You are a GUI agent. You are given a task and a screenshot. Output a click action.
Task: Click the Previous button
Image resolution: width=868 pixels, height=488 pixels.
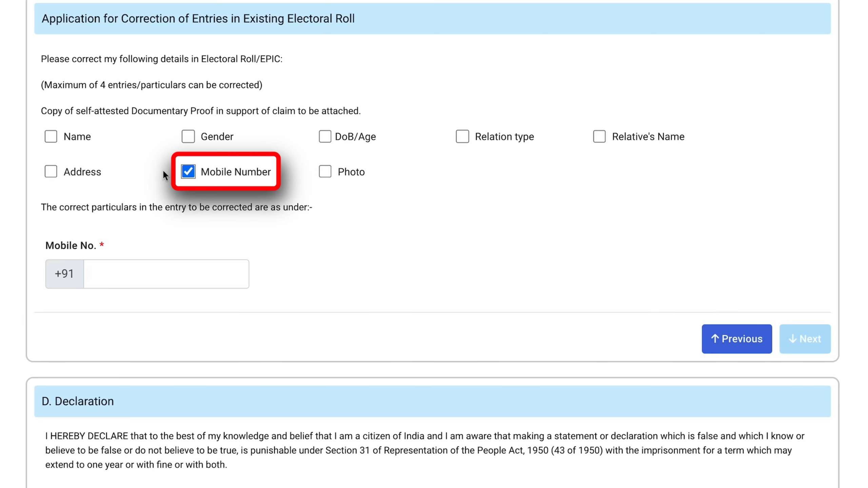point(736,339)
